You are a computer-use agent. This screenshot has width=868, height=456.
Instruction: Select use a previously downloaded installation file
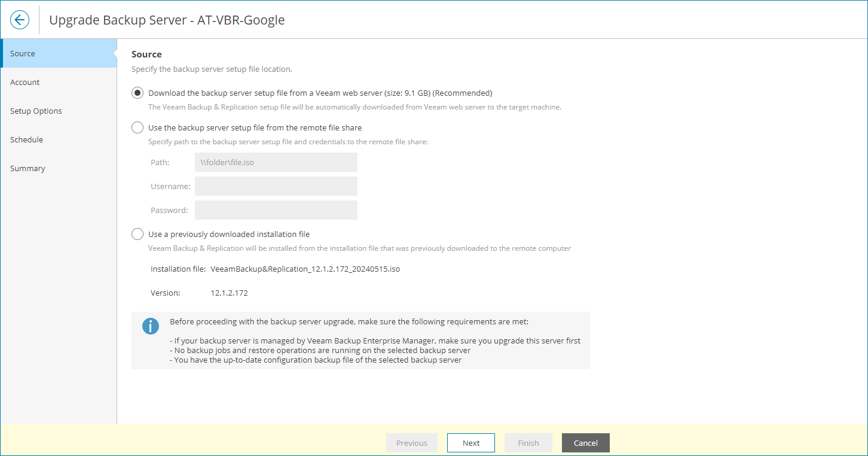pyautogui.click(x=137, y=234)
